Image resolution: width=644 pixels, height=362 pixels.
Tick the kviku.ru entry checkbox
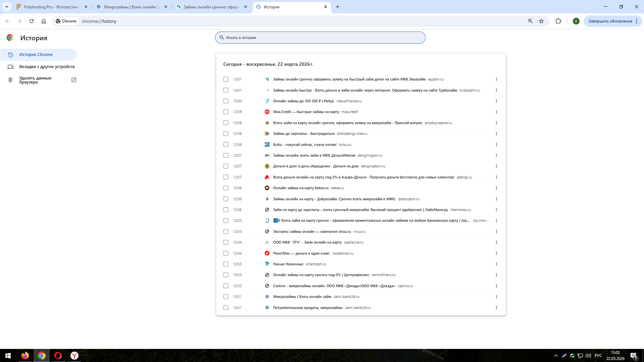[226, 145]
